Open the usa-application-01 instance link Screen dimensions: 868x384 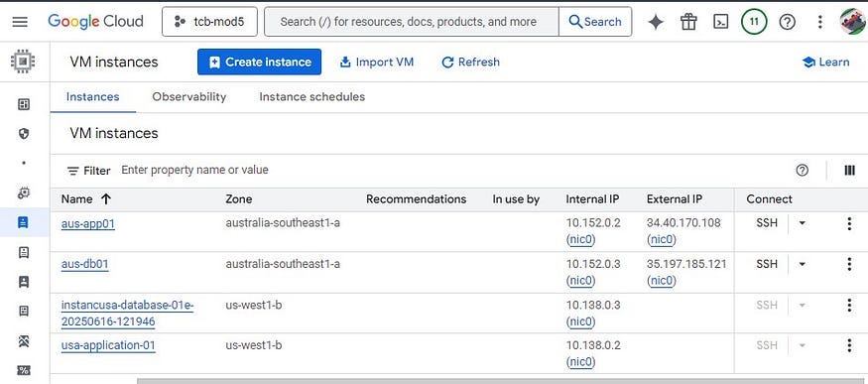pyautogui.click(x=108, y=345)
